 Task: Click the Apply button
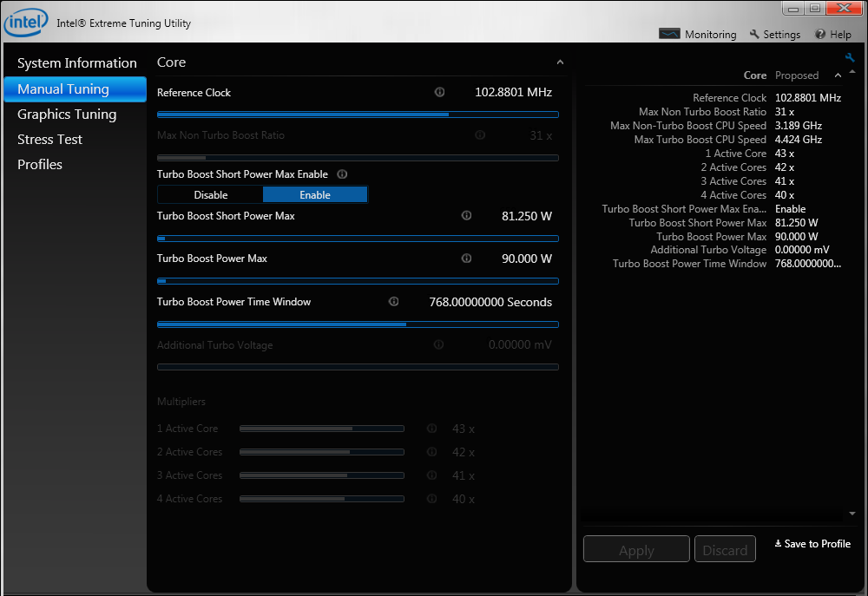636,549
